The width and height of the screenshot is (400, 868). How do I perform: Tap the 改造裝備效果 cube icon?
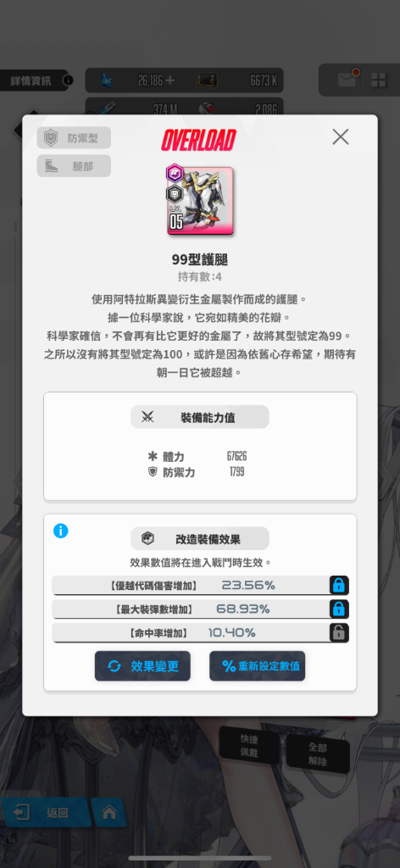click(147, 538)
